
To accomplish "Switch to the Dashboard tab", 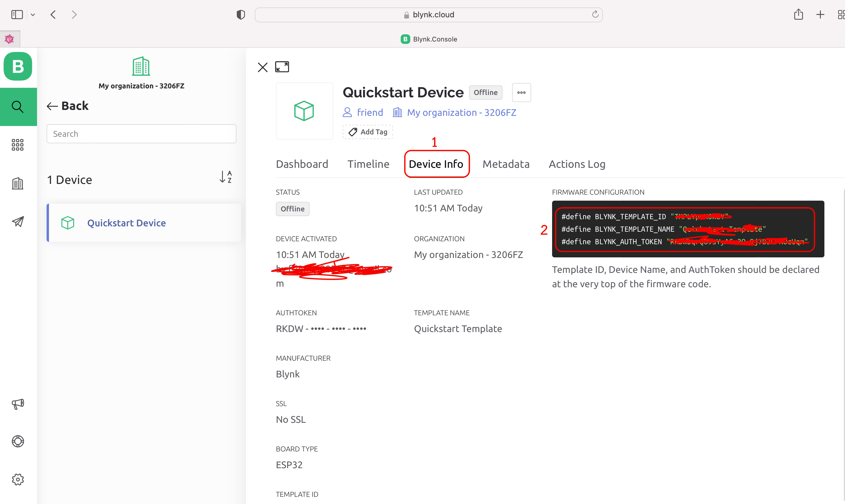I will 302,164.
